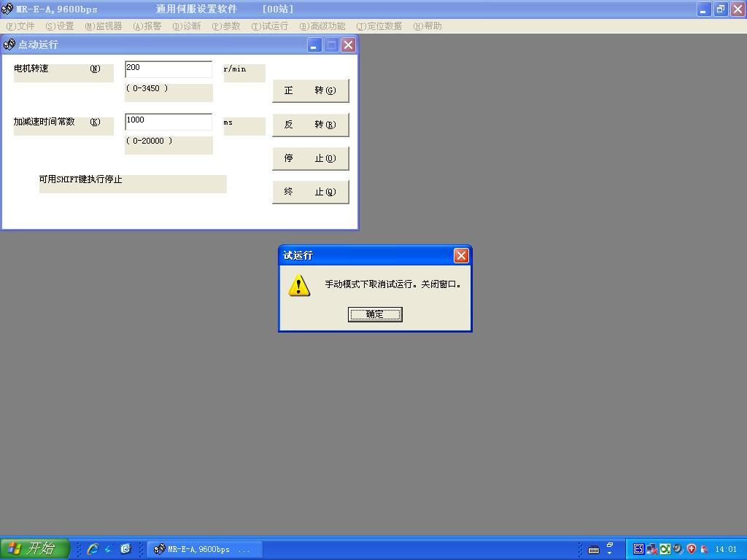
Task: Click the MR-E-A taskbar window button
Action: point(204,549)
